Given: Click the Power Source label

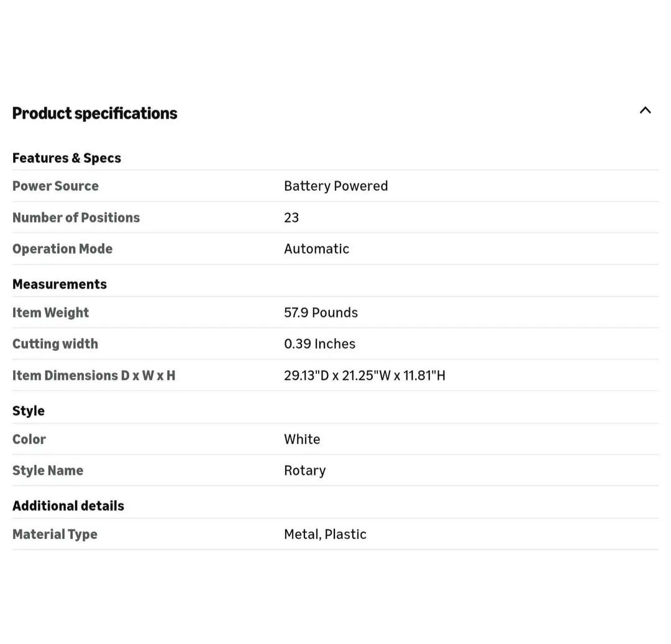Looking at the screenshot, I should click(55, 186).
